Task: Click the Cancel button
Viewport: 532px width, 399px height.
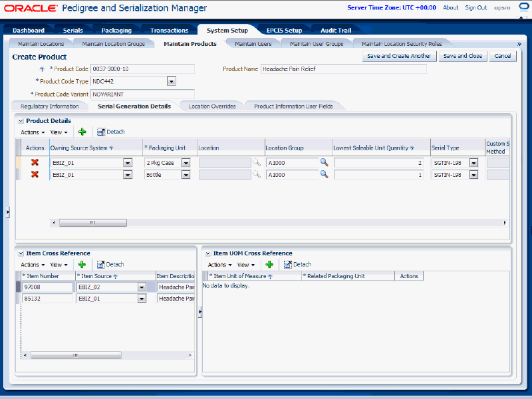Action: 503,56
